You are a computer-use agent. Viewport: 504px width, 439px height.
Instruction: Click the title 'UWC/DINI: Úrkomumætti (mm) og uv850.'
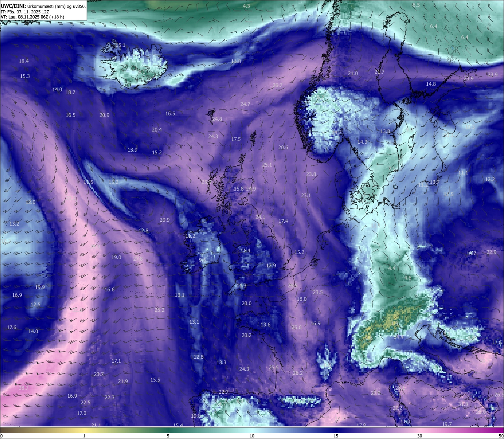click(x=43, y=6)
